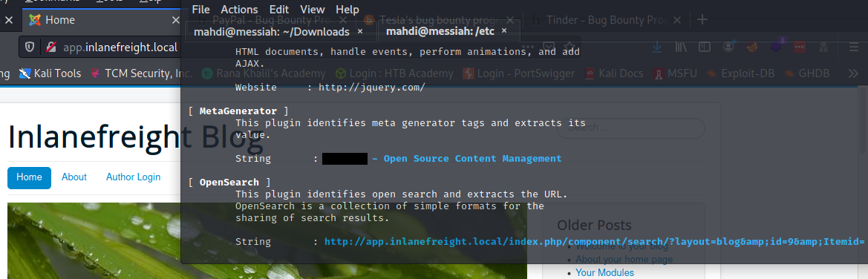868x279 pixels.
Task: Click the Inlanefreight Blog heading
Action: [135, 137]
